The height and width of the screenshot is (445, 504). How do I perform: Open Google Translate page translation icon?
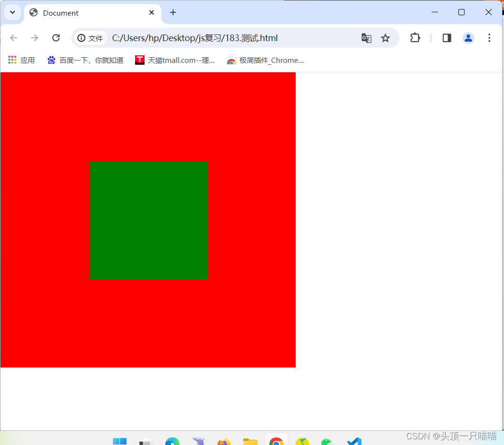click(x=367, y=38)
